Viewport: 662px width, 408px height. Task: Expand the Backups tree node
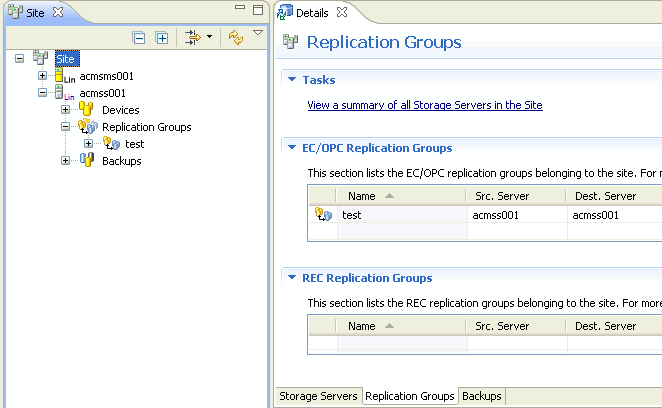tap(65, 160)
